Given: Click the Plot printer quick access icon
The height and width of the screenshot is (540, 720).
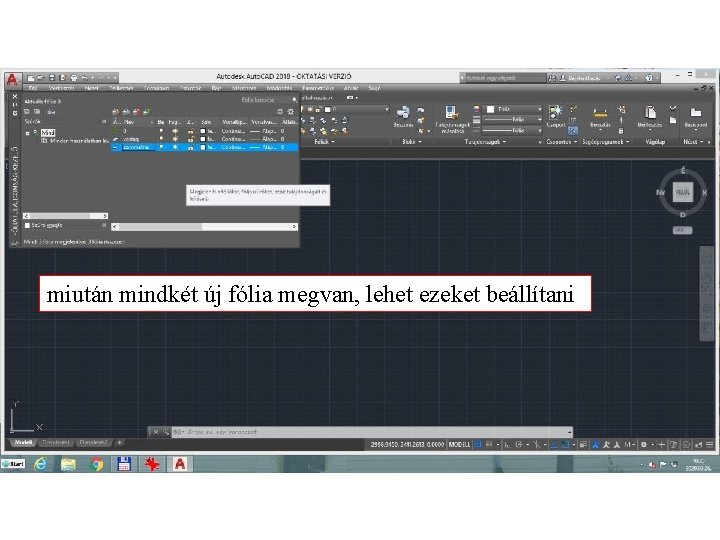Looking at the screenshot, I should [73, 78].
